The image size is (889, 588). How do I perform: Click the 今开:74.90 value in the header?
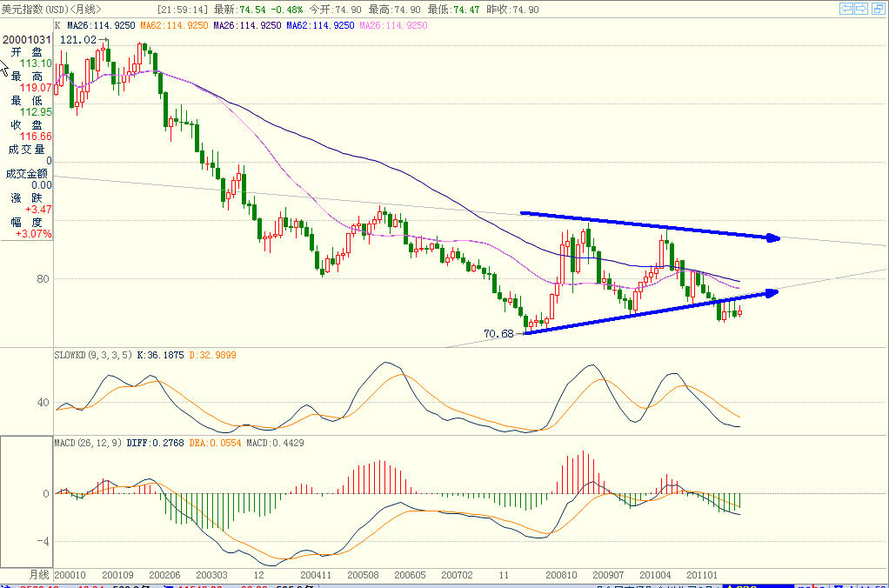[x=335, y=10]
